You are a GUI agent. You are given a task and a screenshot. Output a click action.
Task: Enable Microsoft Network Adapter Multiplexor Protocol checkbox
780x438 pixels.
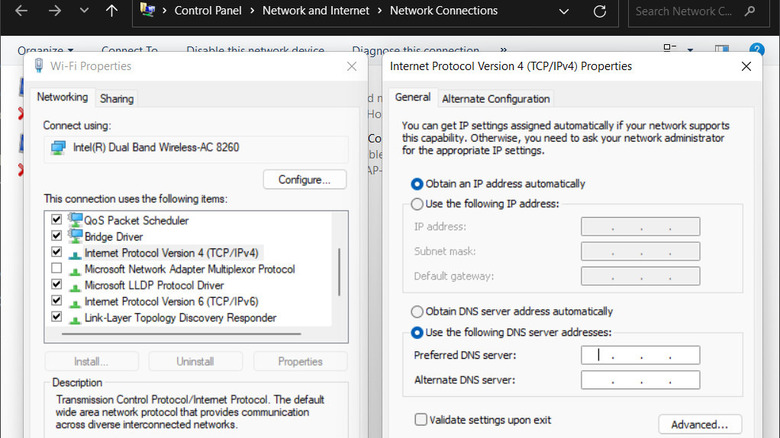(x=56, y=269)
